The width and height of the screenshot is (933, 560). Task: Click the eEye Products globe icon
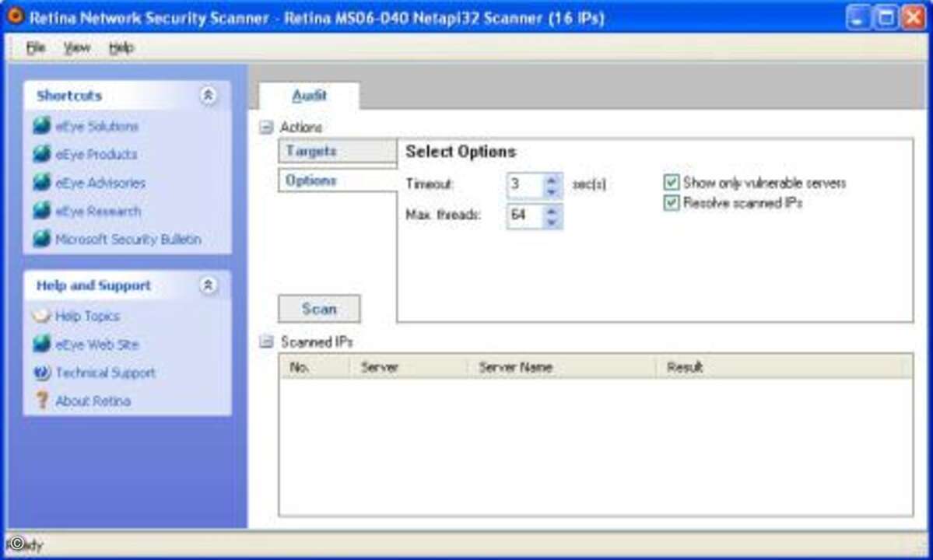[x=42, y=154]
